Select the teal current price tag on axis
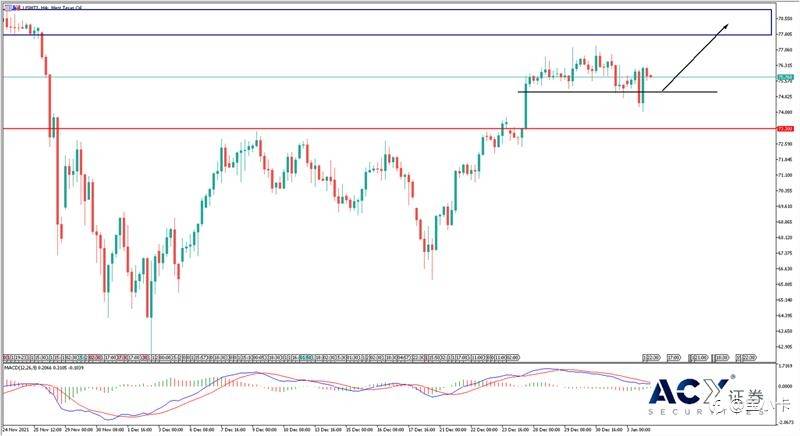 point(785,78)
